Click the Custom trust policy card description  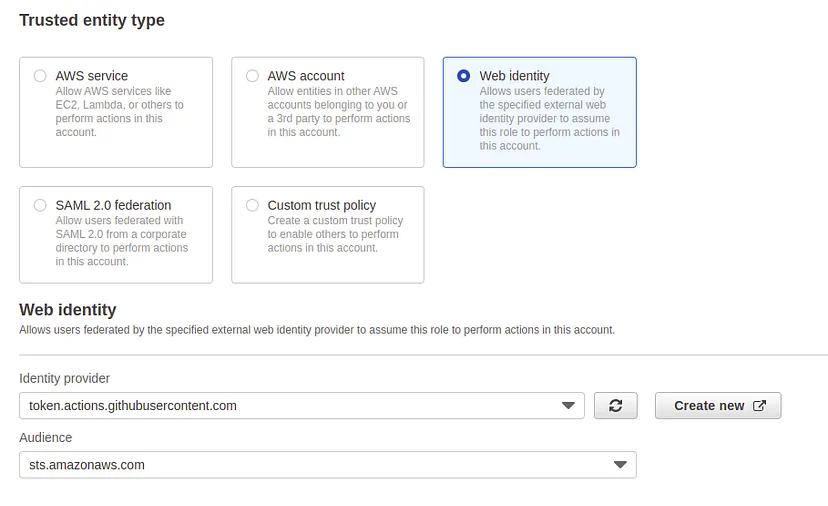coord(335,234)
